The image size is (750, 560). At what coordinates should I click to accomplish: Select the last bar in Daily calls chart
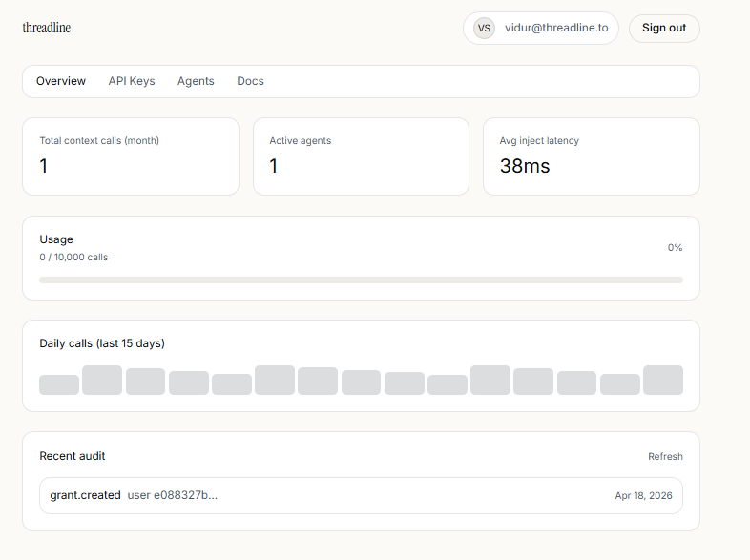pyautogui.click(x=662, y=380)
